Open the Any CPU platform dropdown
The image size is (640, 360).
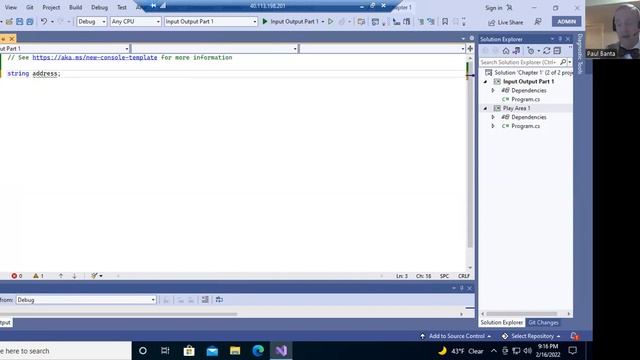136,21
